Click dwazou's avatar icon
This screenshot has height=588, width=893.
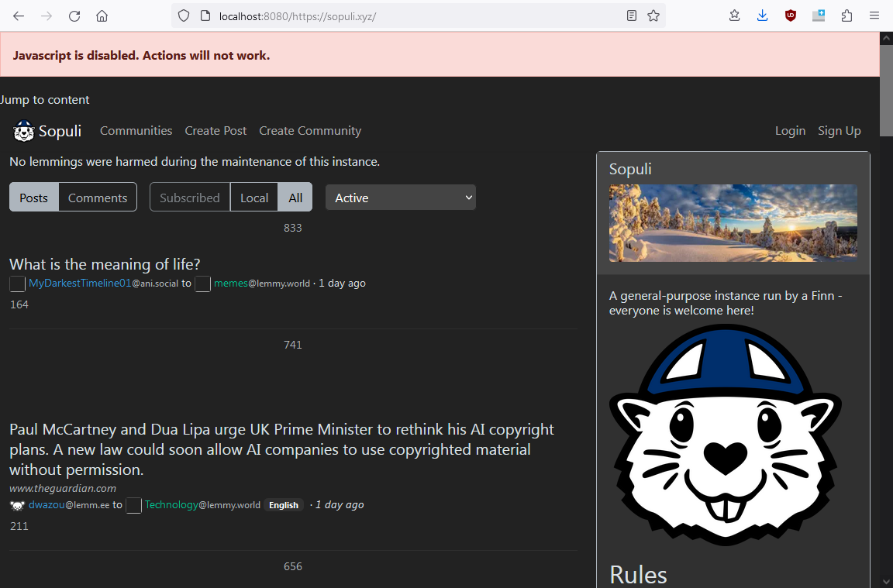pyautogui.click(x=17, y=505)
